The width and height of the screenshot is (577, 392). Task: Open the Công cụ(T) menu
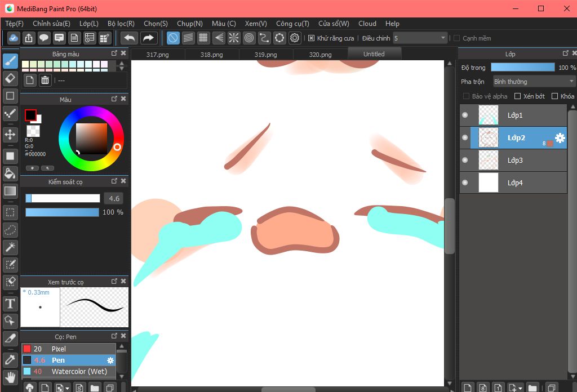click(x=292, y=24)
